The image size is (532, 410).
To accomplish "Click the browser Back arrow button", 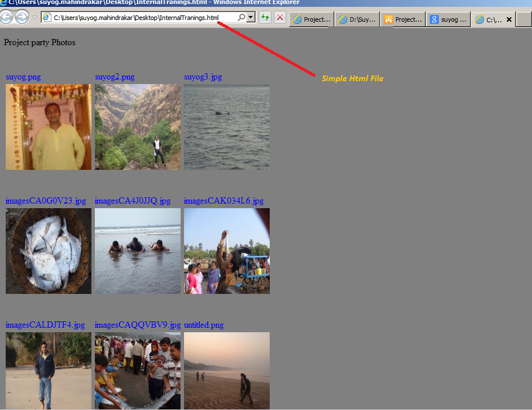I will (x=6, y=17).
